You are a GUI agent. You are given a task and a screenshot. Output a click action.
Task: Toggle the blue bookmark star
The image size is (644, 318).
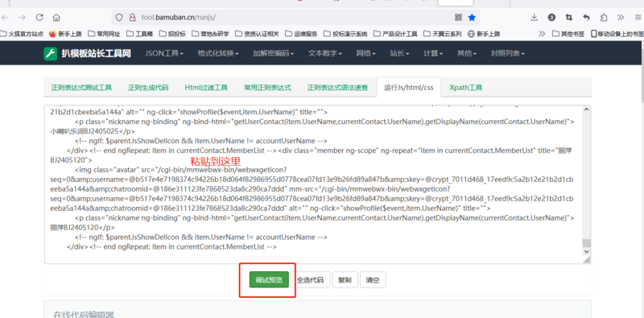(x=472, y=17)
